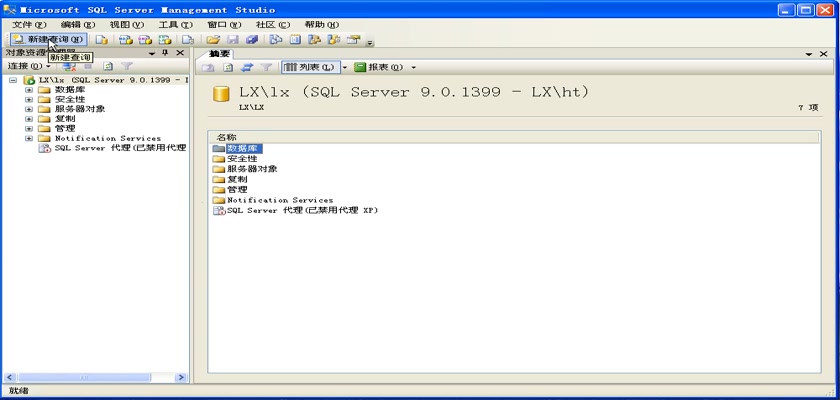Expand the 数据库 tree node
This screenshot has height=400, width=840.
(29, 90)
